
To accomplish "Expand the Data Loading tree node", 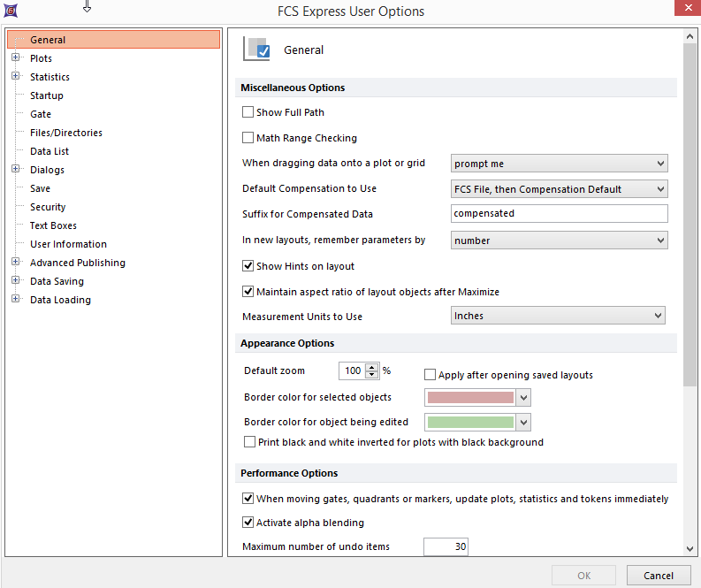I will (x=16, y=300).
